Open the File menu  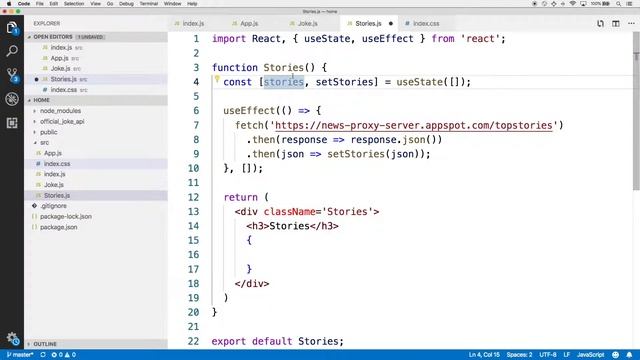[x=40, y=4]
